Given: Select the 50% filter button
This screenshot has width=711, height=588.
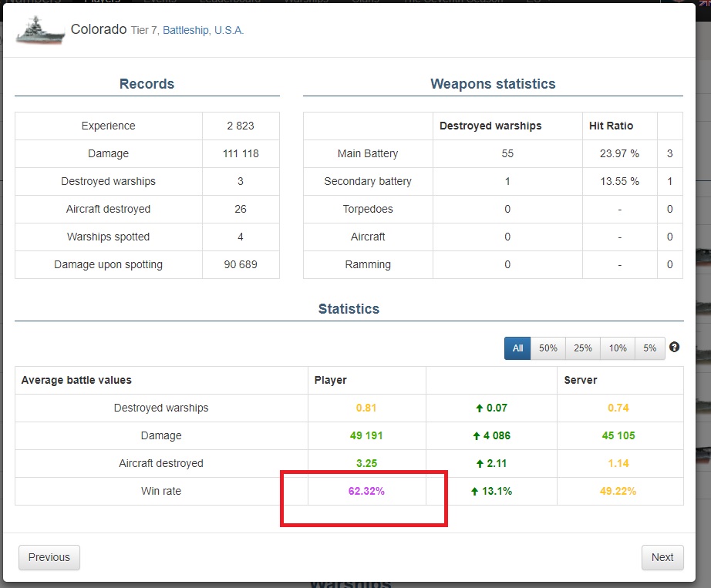Looking at the screenshot, I should point(548,348).
